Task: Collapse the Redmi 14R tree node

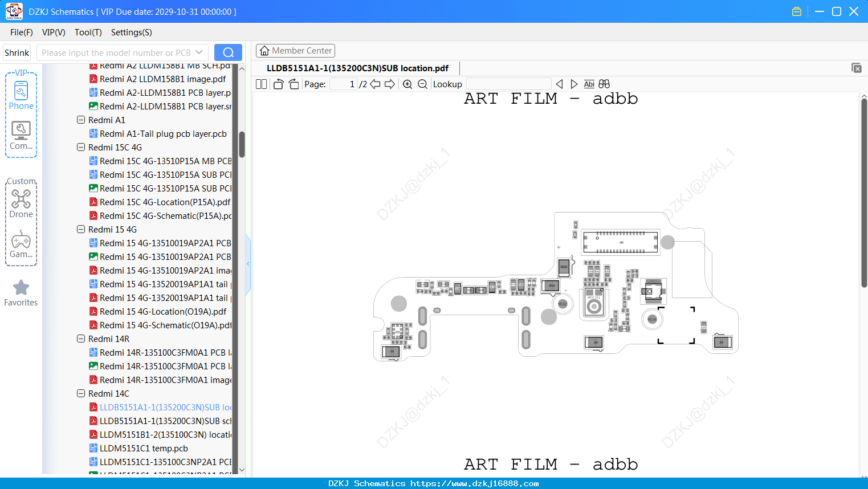Action: pos(81,339)
